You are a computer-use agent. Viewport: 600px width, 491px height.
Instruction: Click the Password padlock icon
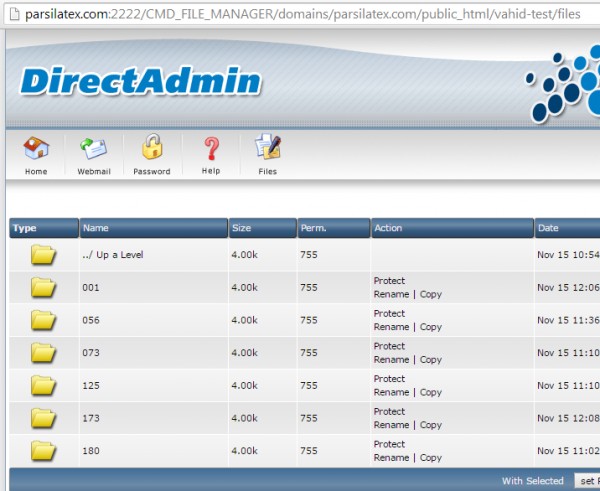coord(152,150)
